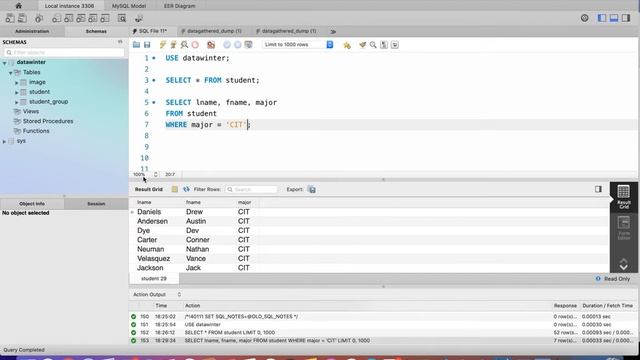640x360 pixels.
Task: Go to the Home screen icon
Action: click(18, 6)
